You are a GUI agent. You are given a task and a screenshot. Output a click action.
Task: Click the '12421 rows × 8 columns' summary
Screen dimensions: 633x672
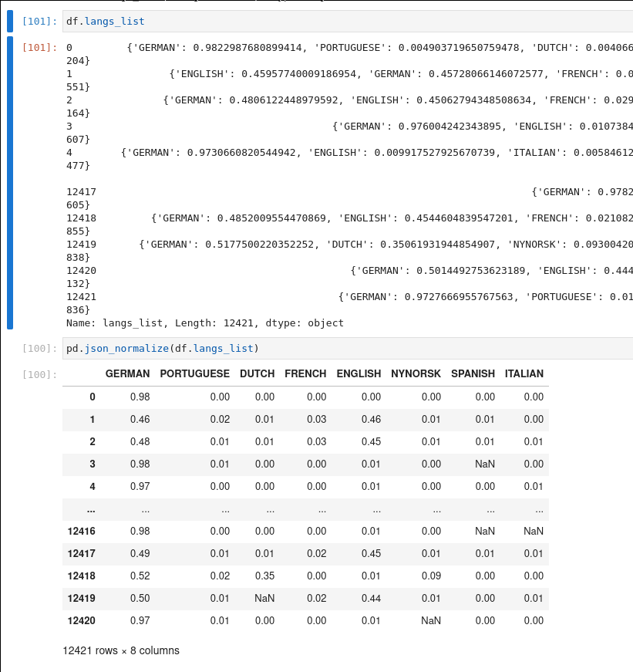click(x=121, y=650)
